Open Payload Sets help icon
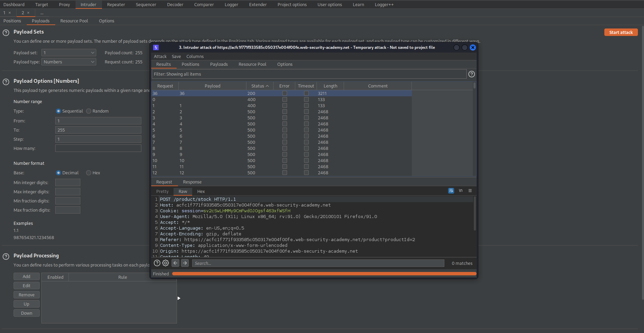This screenshot has width=644, height=333. point(6,33)
